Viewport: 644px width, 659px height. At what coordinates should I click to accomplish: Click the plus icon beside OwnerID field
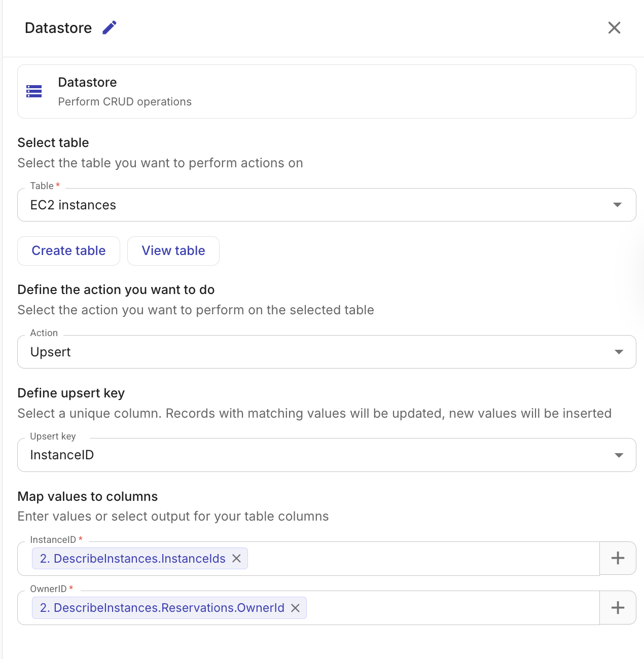[x=618, y=607]
